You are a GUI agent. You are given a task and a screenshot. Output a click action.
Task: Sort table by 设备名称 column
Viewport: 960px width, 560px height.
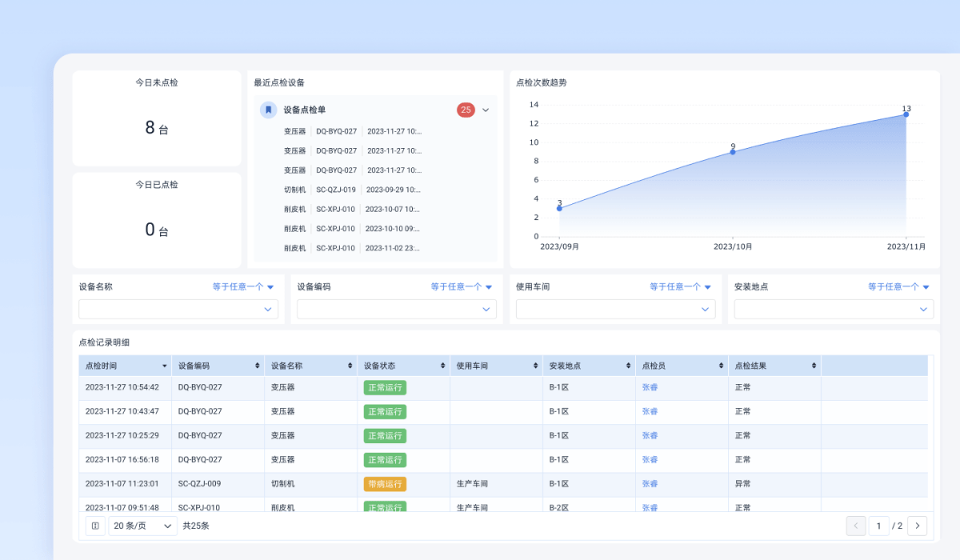[x=350, y=366]
